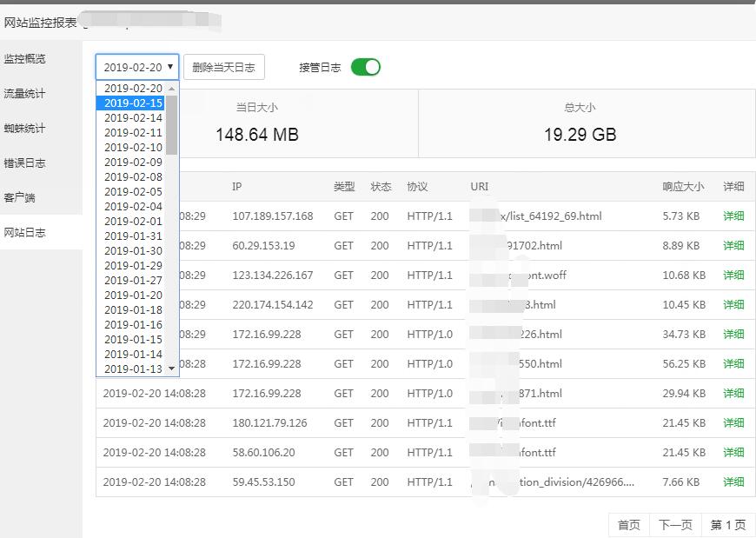
Task: Open 详细 for IP 180.121.79.126
Action: pos(733,422)
